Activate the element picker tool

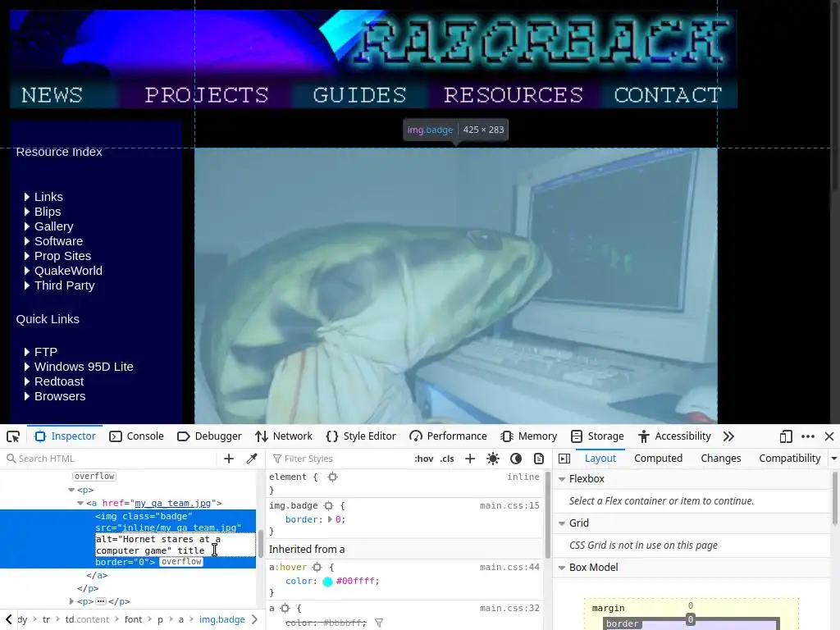[13, 436]
